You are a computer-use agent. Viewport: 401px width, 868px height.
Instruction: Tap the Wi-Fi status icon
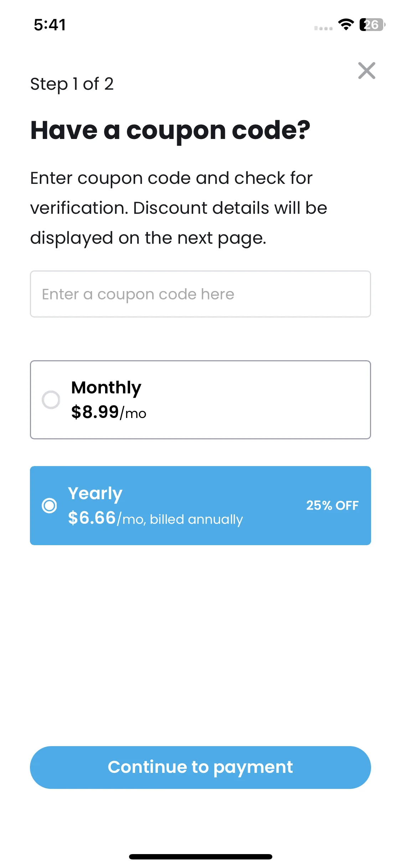click(346, 25)
